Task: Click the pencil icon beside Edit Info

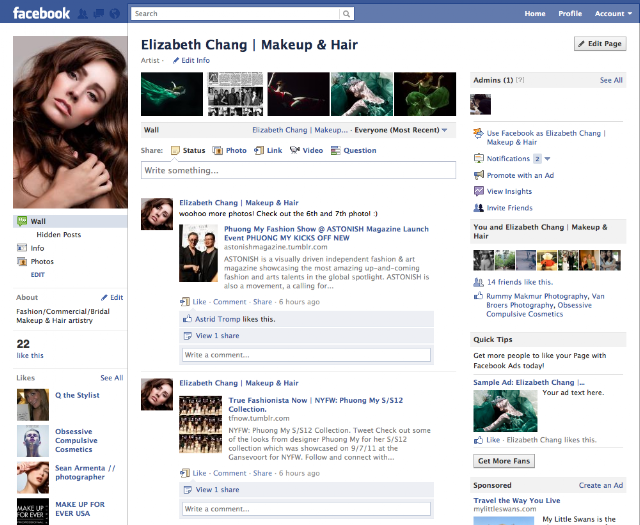Action: point(176,60)
